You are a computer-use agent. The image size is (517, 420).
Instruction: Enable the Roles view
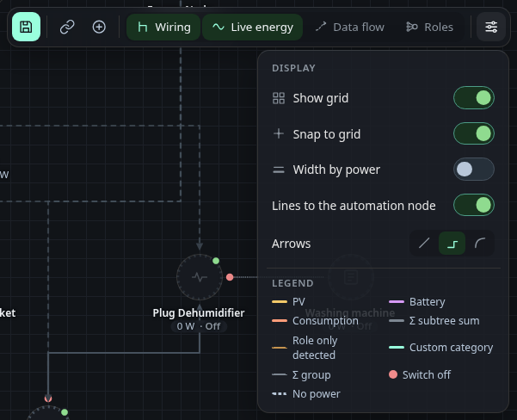pos(429,27)
